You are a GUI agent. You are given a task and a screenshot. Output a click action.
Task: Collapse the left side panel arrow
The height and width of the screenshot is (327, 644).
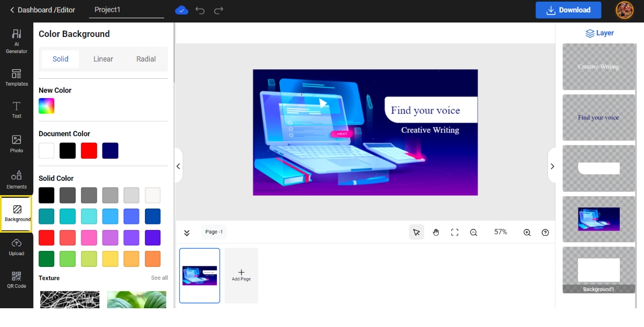(x=179, y=166)
